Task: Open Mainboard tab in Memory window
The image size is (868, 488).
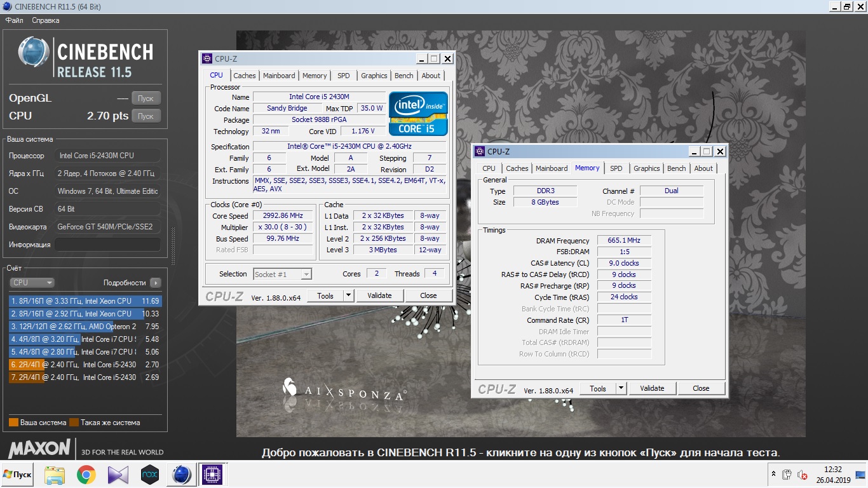Action: click(552, 168)
